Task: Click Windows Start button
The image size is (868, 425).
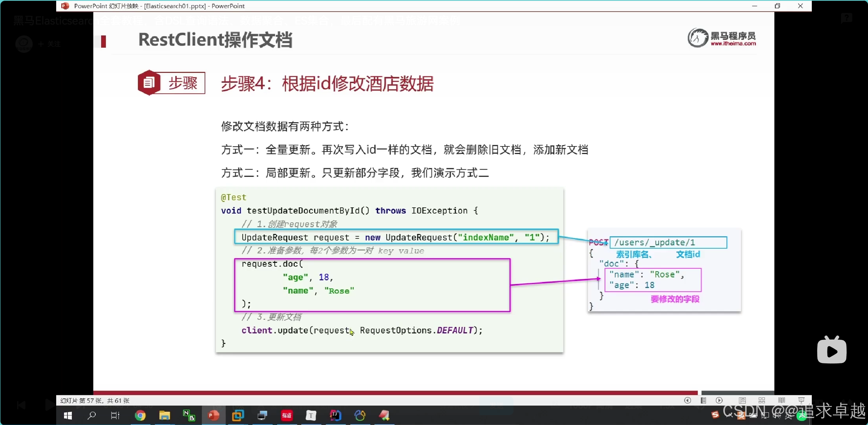Action: [68, 415]
